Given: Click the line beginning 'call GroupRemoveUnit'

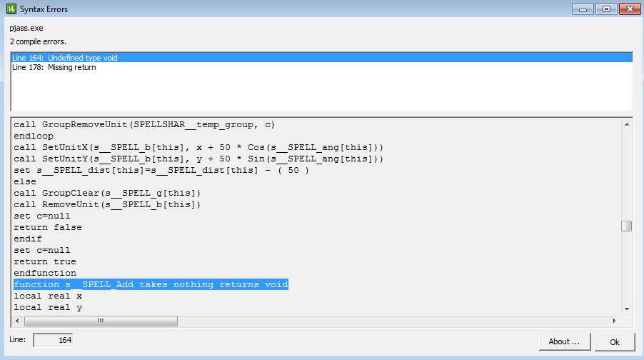Looking at the screenshot, I should [144, 124].
